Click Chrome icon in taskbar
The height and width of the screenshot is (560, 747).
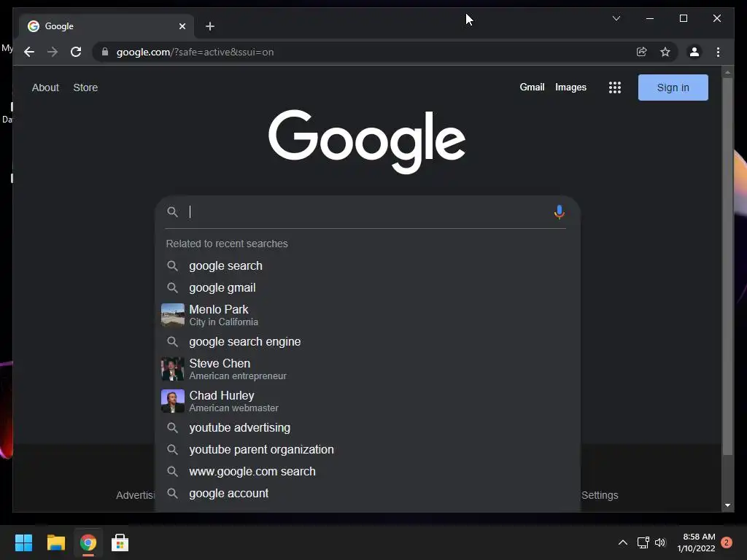(x=88, y=542)
